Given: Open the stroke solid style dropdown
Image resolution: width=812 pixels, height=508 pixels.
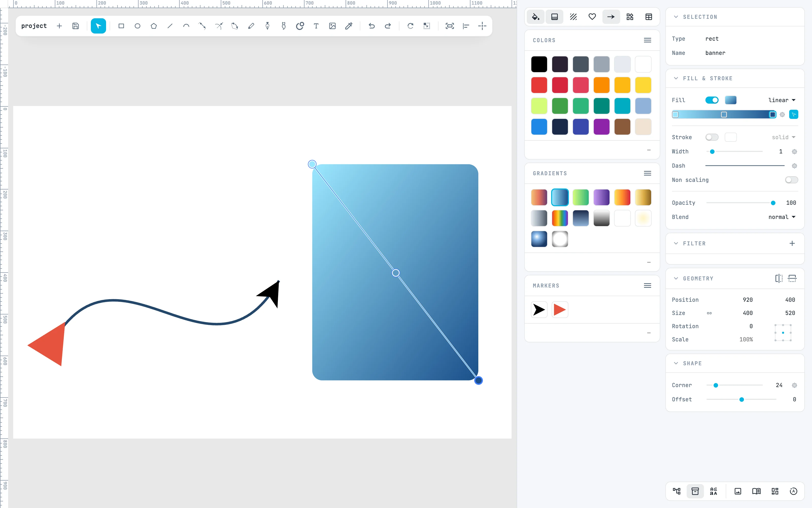Looking at the screenshot, I should pos(784,137).
